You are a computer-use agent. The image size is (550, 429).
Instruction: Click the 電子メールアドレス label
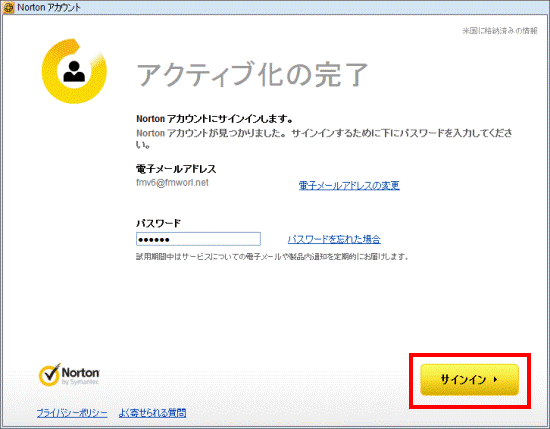(x=176, y=169)
